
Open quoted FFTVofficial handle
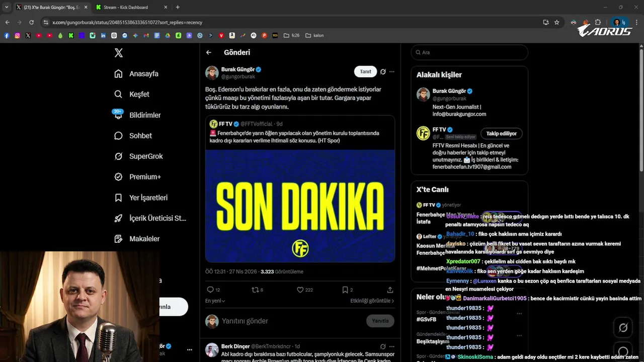(257, 124)
